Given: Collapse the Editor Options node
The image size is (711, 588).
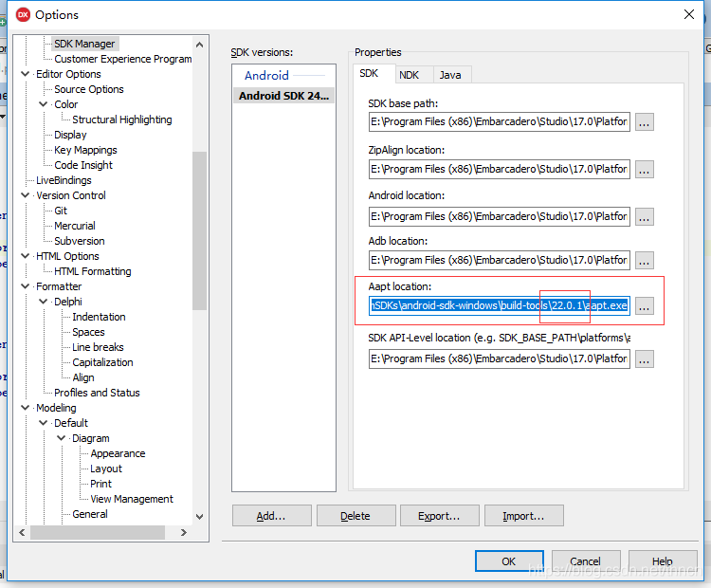Looking at the screenshot, I should [x=26, y=74].
